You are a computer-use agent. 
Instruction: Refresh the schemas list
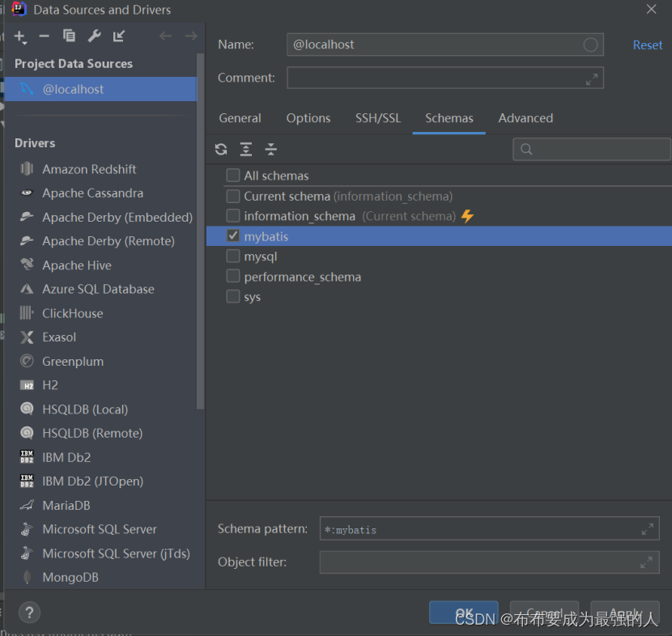(x=221, y=149)
